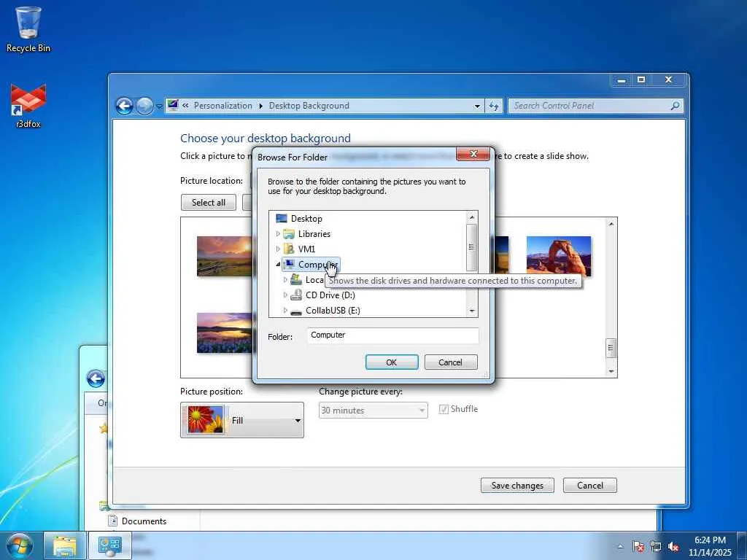Confirm folder with OK button
This screenshot has width=747, height=560.
[x=392, y=362]
